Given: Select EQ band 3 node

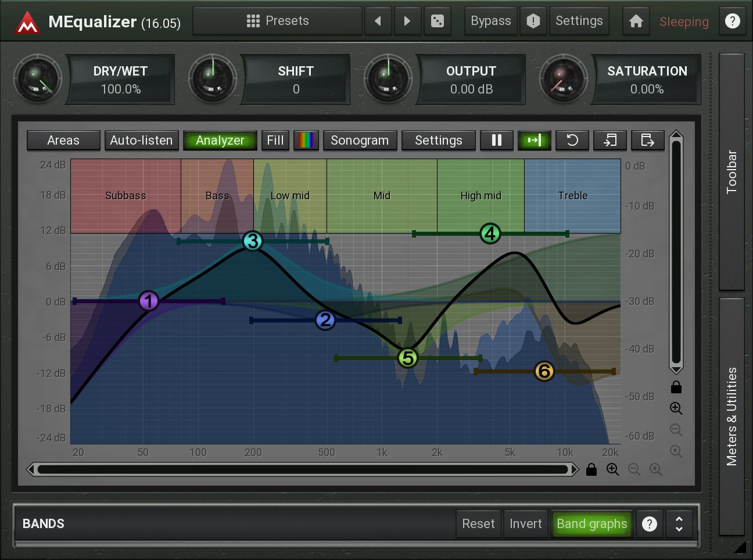Looking at the screenshot, I should 252,240.
